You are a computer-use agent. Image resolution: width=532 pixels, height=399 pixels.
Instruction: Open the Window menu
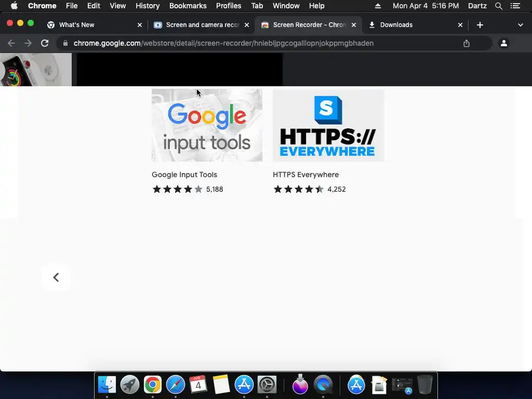(286, 6)
